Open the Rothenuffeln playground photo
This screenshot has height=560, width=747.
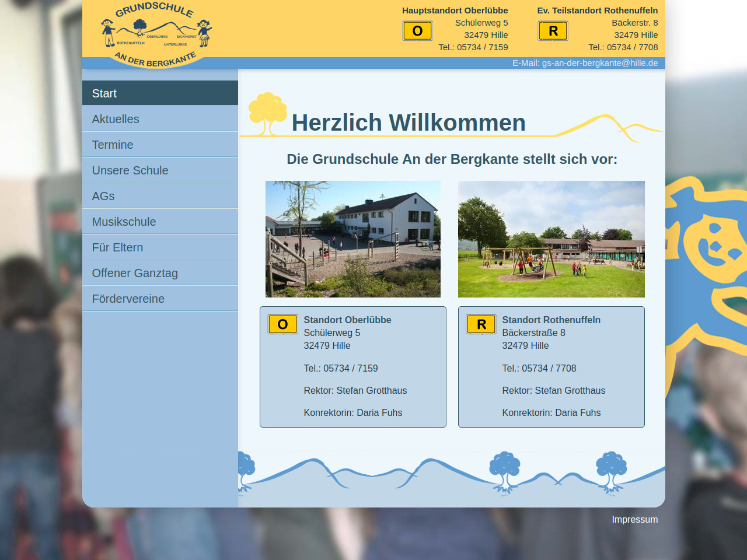click(551, 239)
